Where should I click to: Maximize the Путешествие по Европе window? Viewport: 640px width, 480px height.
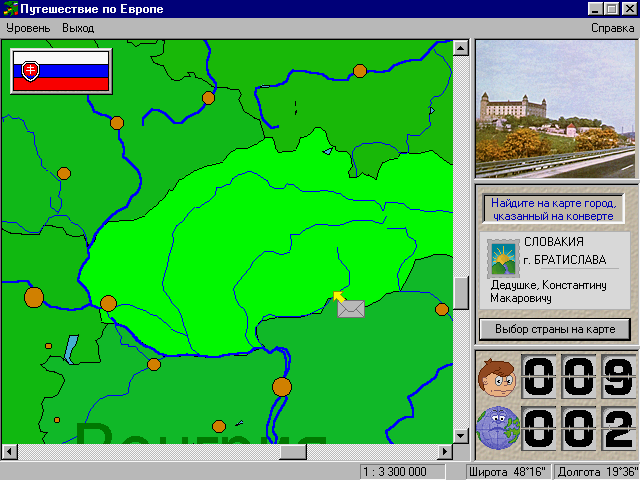click(x=611, y=9)
